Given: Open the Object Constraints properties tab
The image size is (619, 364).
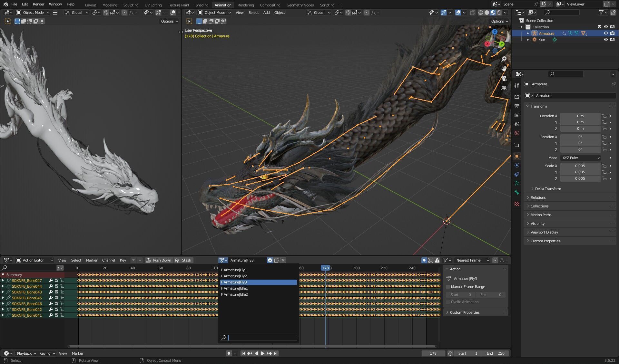Looking at the screenshot, I should point(517,174).
